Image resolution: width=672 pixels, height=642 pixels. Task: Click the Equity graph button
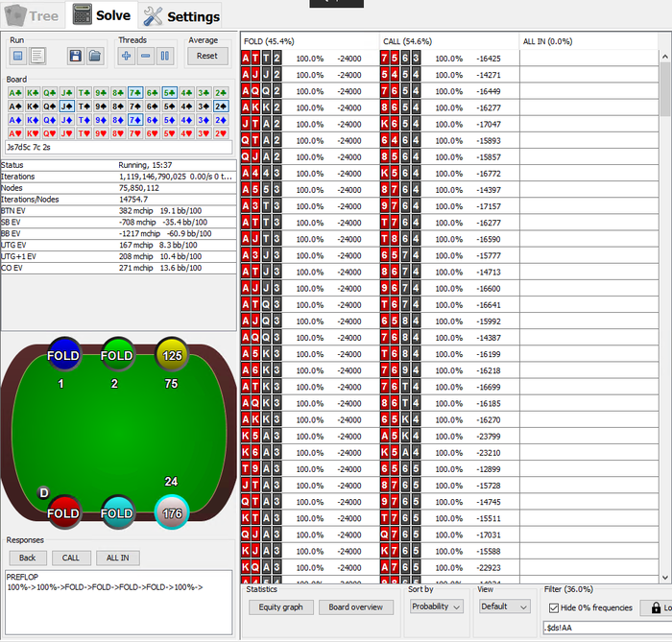pos(280,606)
